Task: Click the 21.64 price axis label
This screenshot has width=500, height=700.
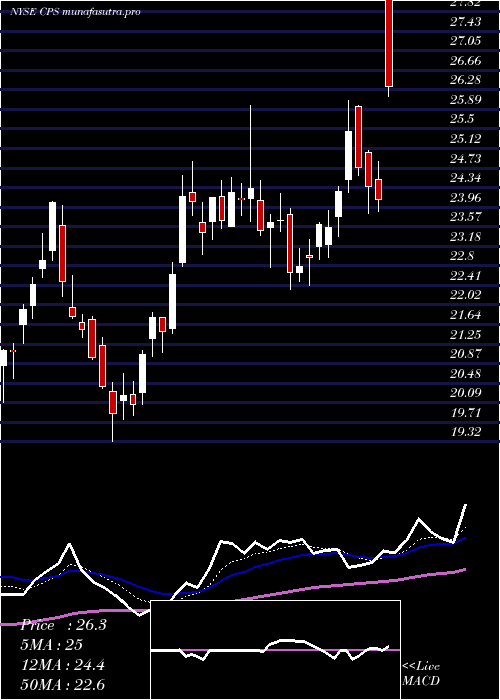Action: [466, 314]
